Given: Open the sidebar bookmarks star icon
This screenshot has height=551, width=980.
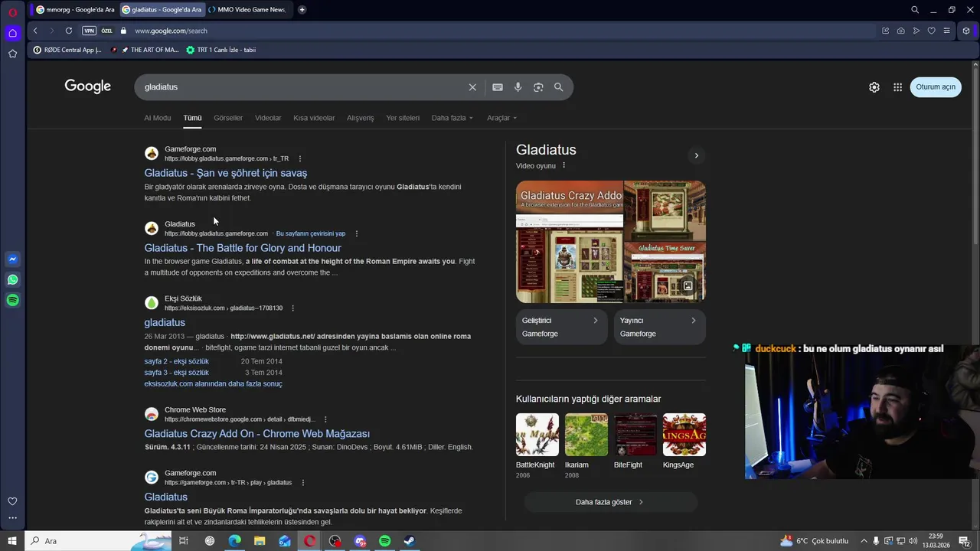Looking at the screenshot, I should coord(12,54).
